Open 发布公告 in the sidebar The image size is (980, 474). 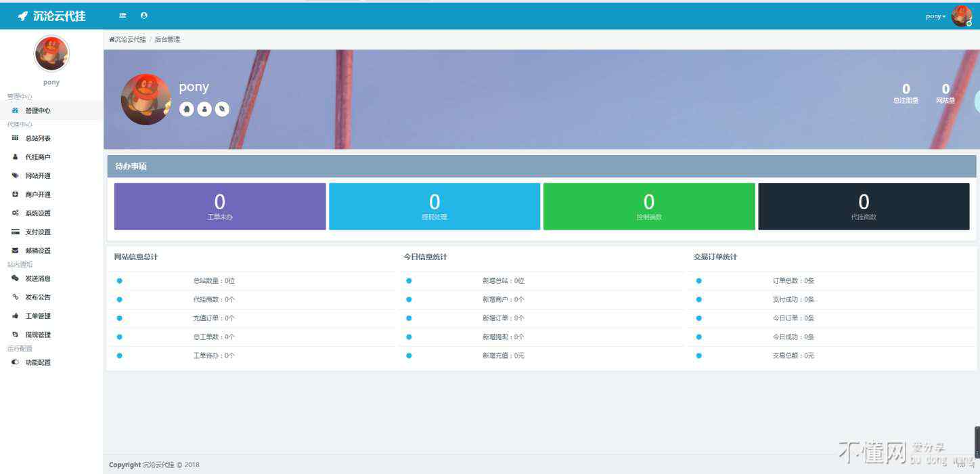pos(51,297)
